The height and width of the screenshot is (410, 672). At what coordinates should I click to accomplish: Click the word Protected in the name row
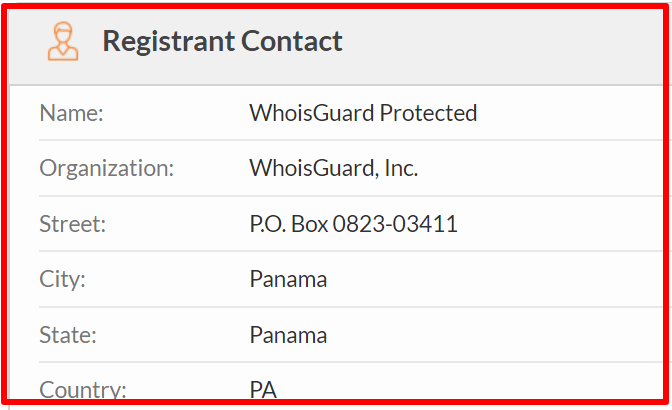pyautogui.click(x=429, y=113)
